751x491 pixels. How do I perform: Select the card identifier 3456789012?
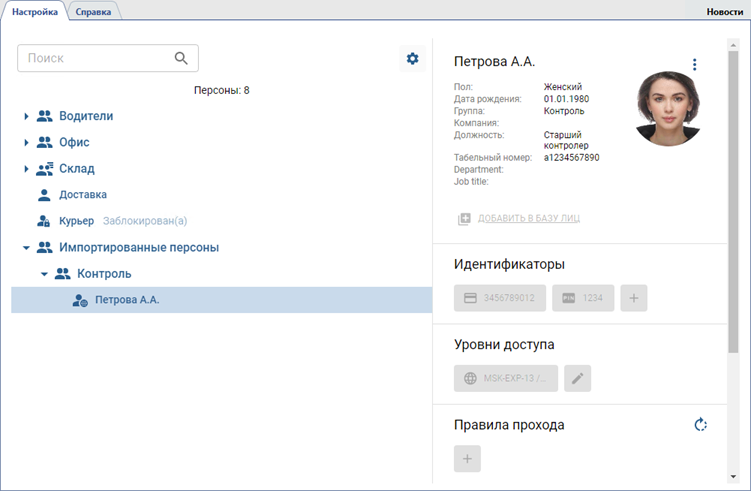click(499, 298)
